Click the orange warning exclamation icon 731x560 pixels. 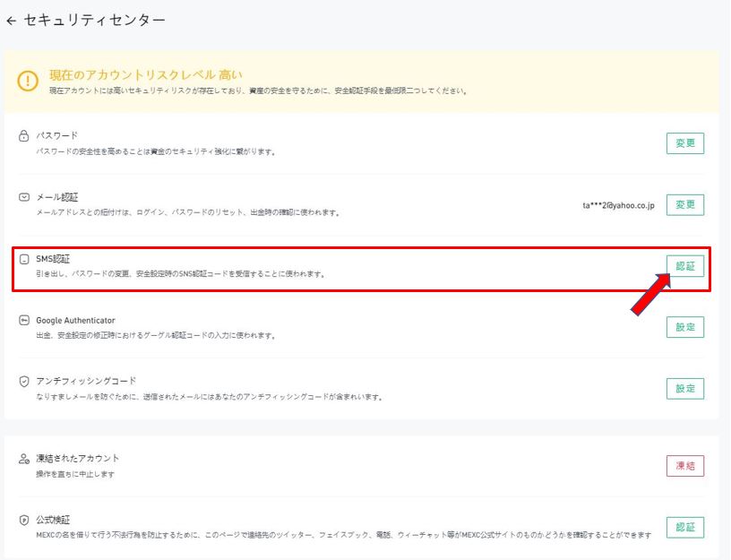[x=28, y=81]
